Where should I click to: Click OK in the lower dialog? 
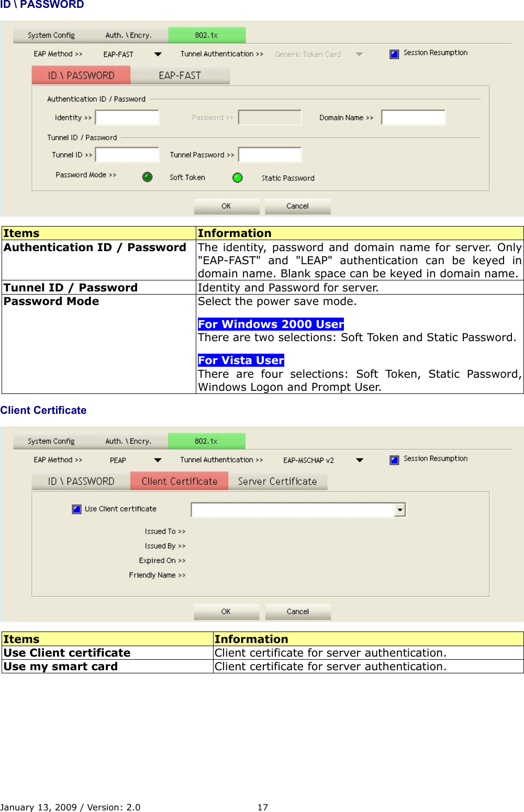pos(226,612)
